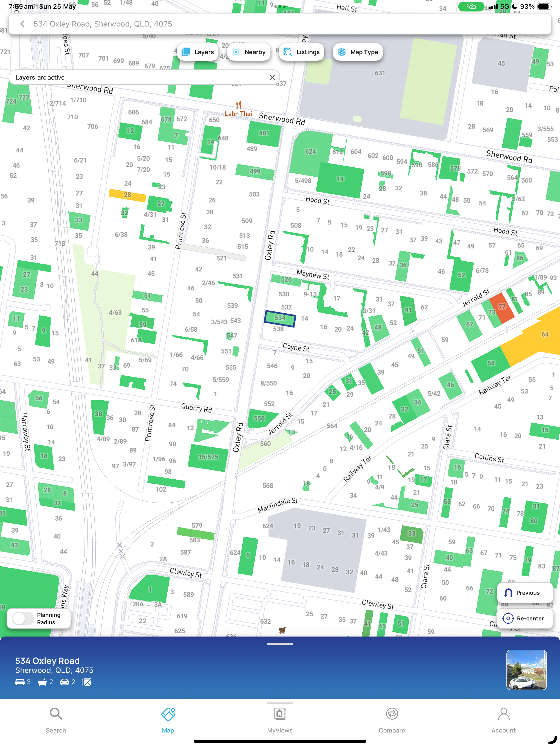560x747 pixels.
Task: Tap the land size icon in property panel
Action: tap(87, 682)
